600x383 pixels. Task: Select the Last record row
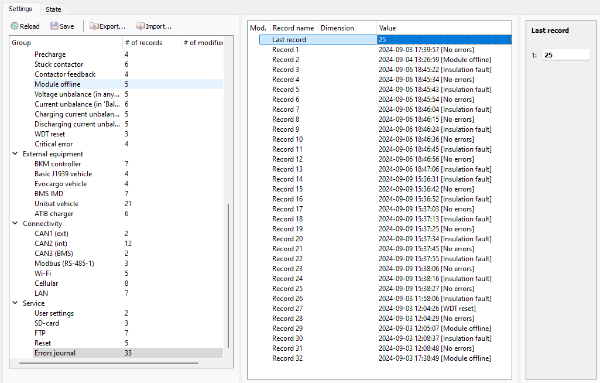point(385,39)
